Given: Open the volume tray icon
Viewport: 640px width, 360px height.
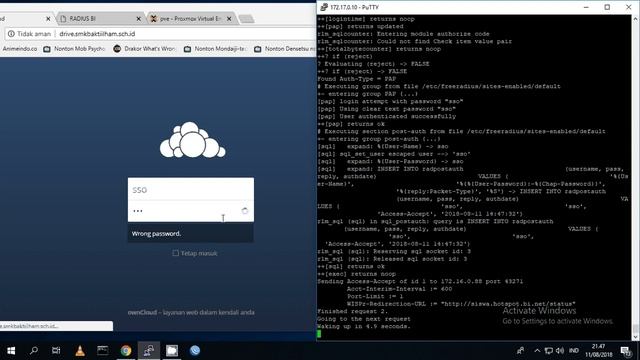Looking at the screenshot, I should (560, 351).
